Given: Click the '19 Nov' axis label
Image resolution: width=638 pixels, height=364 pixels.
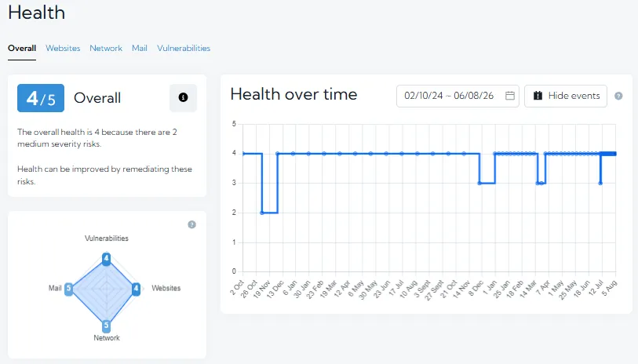Looking at the screenshot, I should coord(261,289).
